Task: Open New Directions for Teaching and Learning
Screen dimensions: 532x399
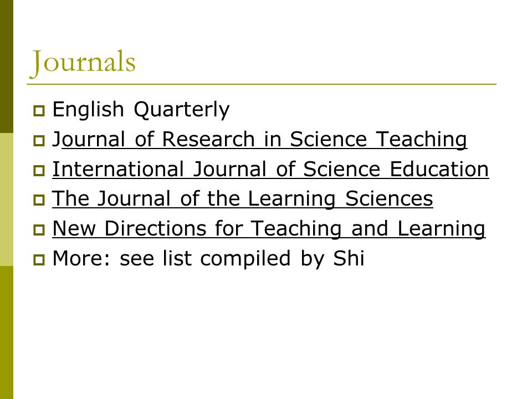Action: (x=269, y=229)
